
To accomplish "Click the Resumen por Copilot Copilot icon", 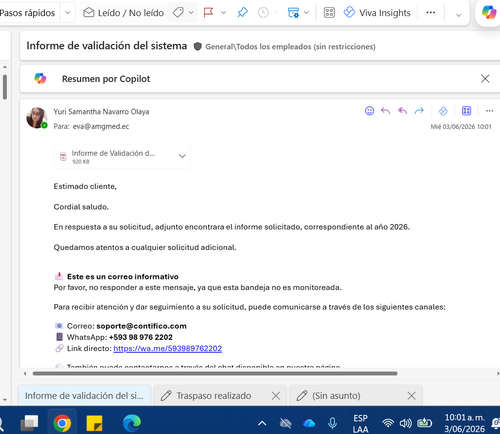I will (40, 78).
